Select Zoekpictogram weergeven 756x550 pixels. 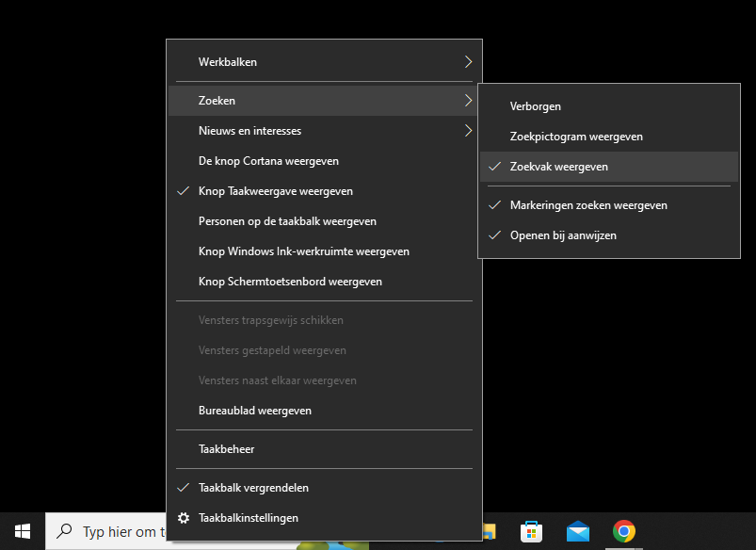(x=609, y=137)
